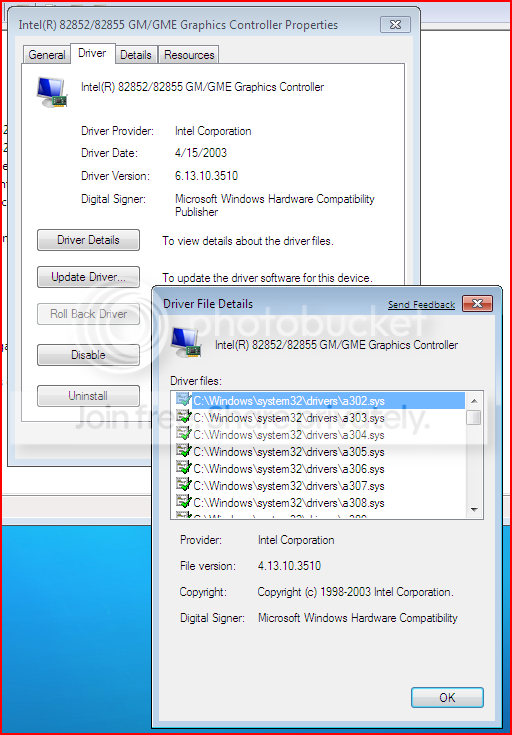
Task: Select the a304.sys driver file entry
Action: click(319, 435)
